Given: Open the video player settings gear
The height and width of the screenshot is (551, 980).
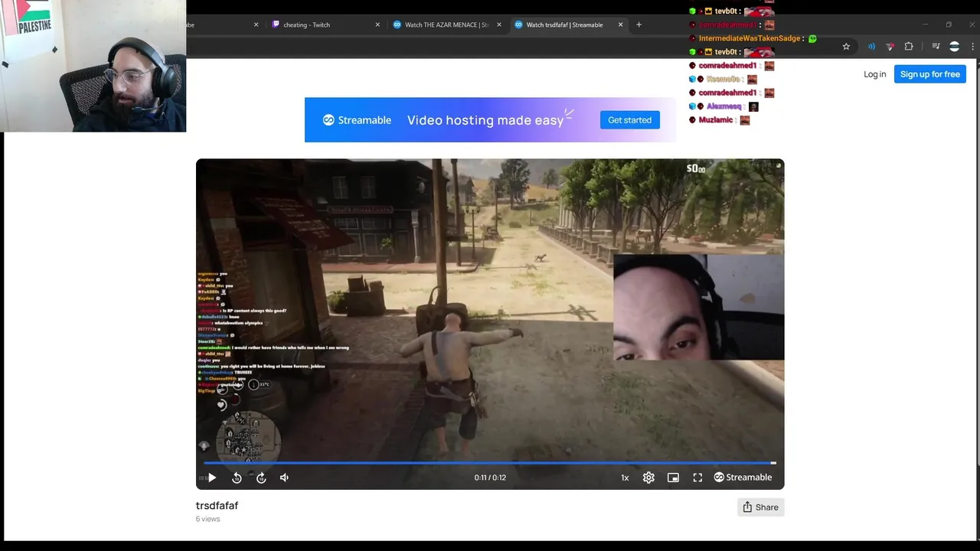Looking at the screenshot, I should (x=648, y=478).
